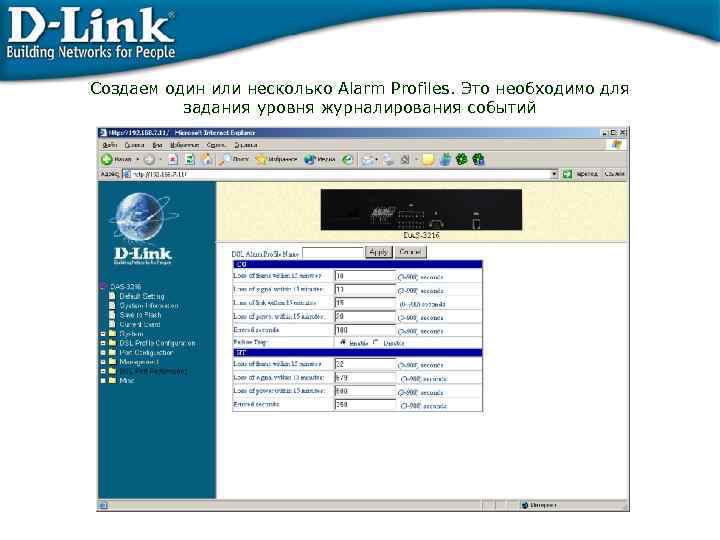Click the CO Loss of link field containing 15
Screen dimensions: 720x540
point(365,303)
